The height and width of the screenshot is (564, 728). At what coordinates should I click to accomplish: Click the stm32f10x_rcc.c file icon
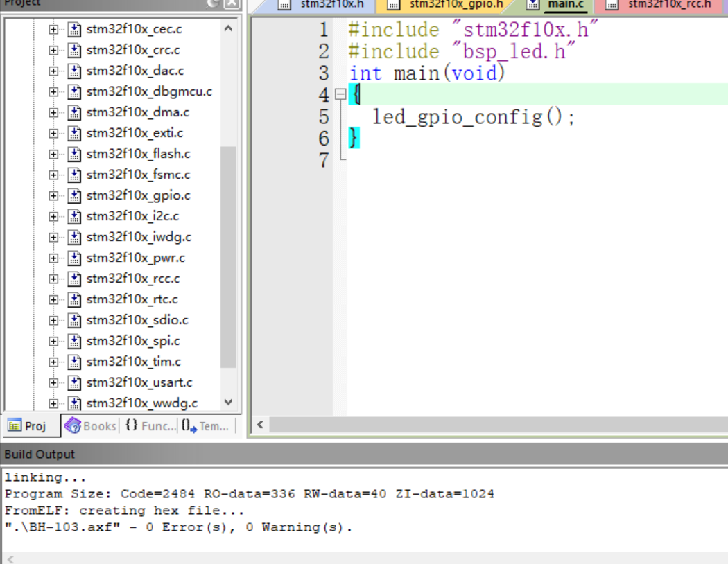click(74, 279)
